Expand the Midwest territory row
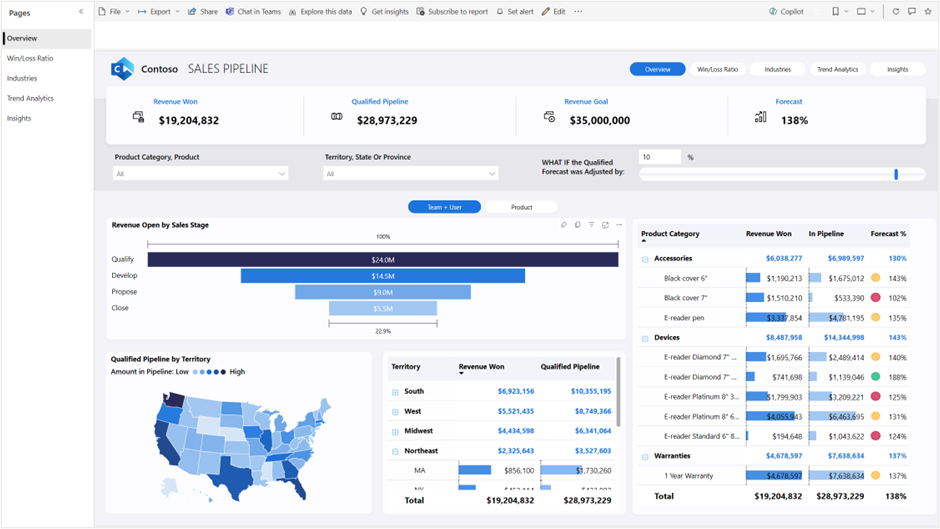 [395, 431]
